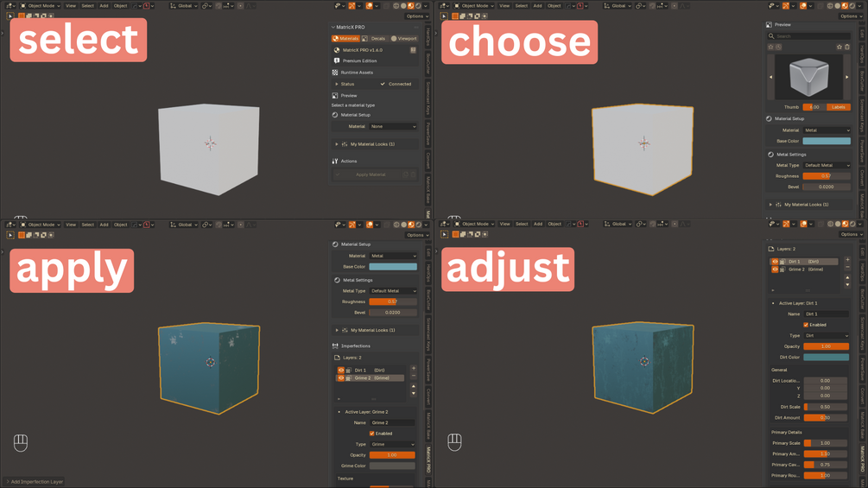Click the Dirt Scale slider
This screenshot has height=488, width=868.
[825, 407]
